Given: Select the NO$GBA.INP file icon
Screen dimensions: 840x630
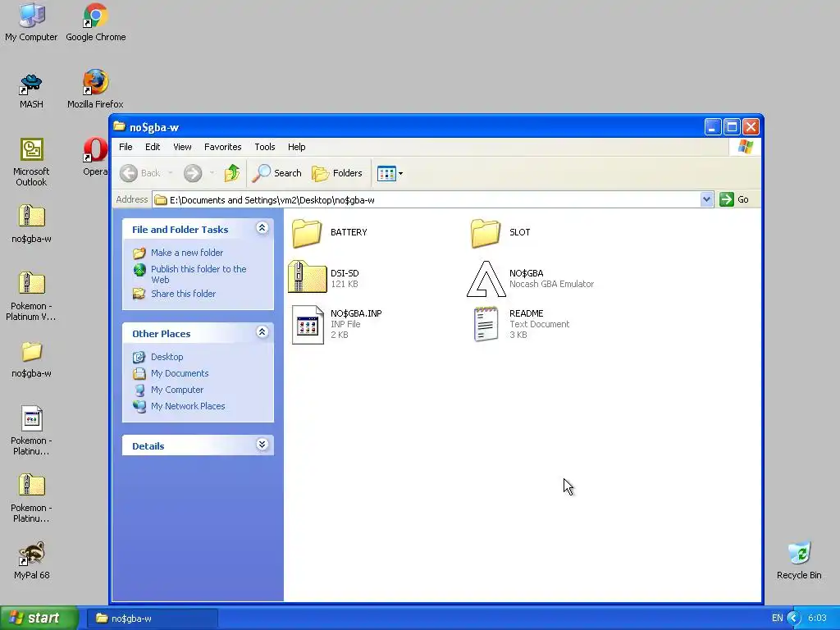Looking at the screenshot, I should click(308, 324).
